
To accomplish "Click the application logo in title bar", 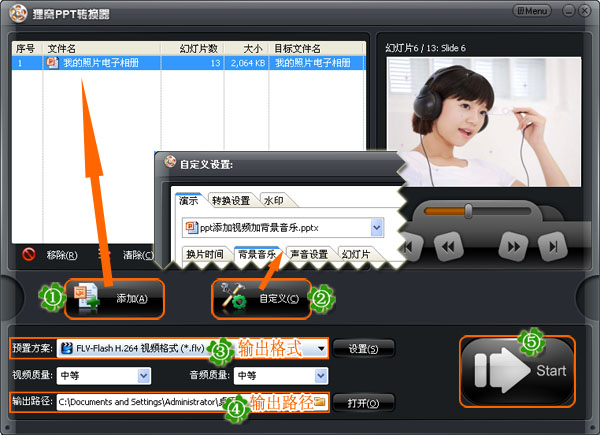I will 18,13.
